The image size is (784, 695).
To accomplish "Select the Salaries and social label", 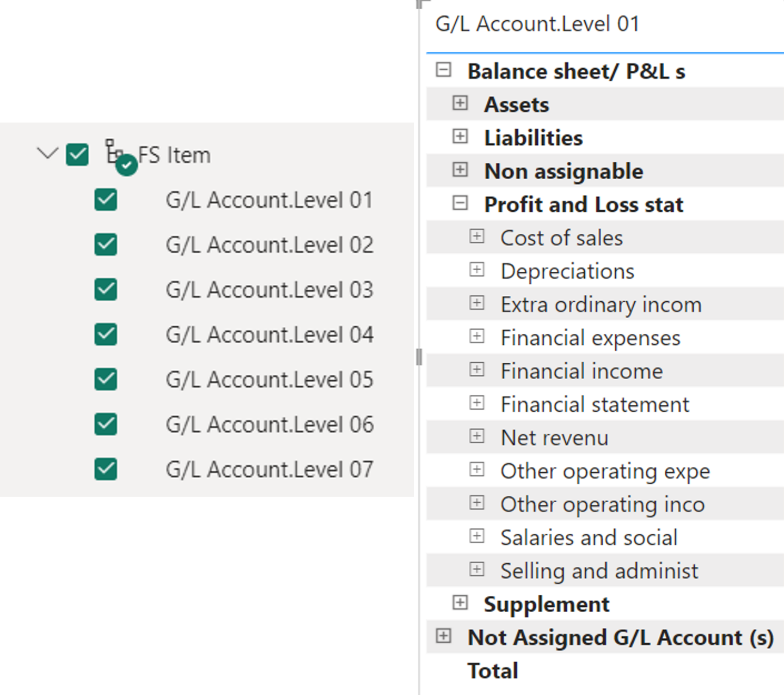I will (x=589, y=538).
